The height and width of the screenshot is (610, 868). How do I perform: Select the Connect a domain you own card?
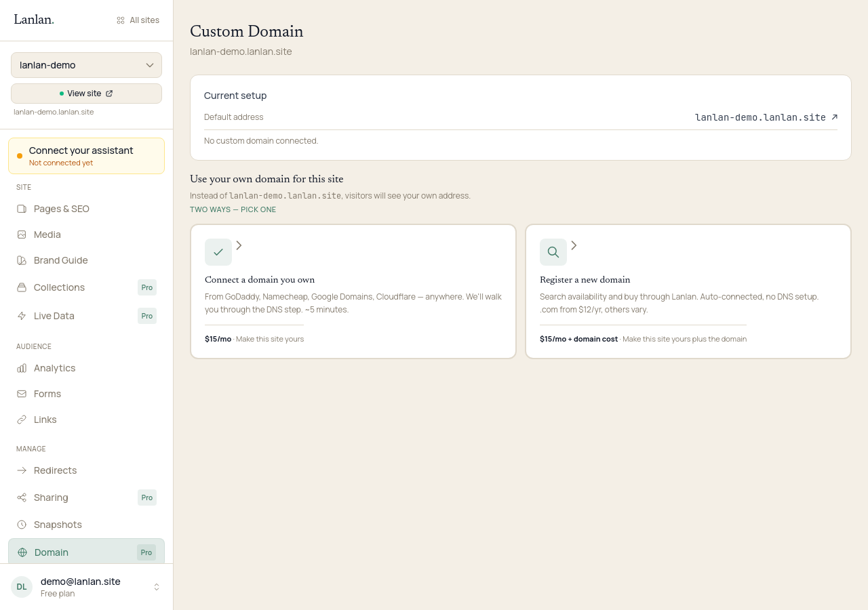(353, 291)
